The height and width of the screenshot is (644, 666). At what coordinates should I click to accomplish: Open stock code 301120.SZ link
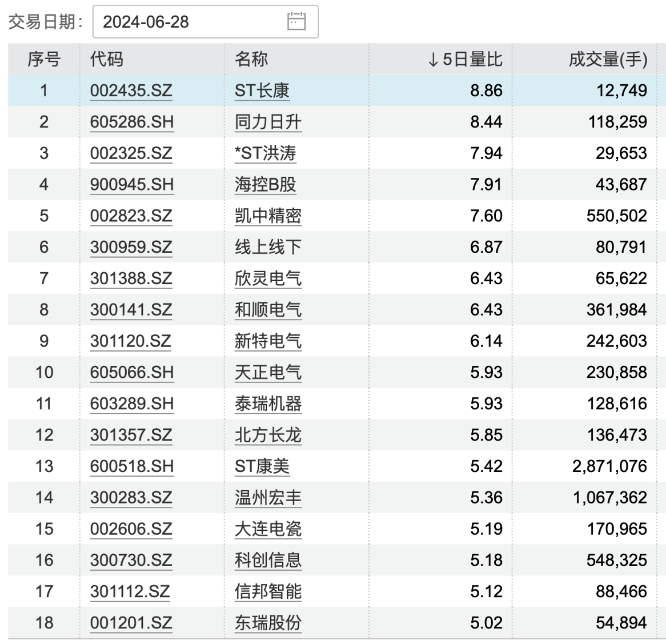130,341
